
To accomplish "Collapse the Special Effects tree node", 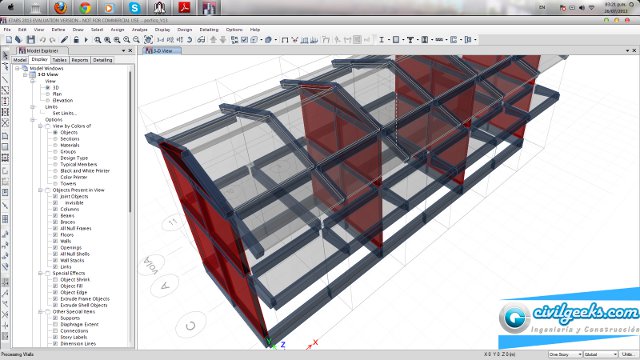I will coord(40,273).
